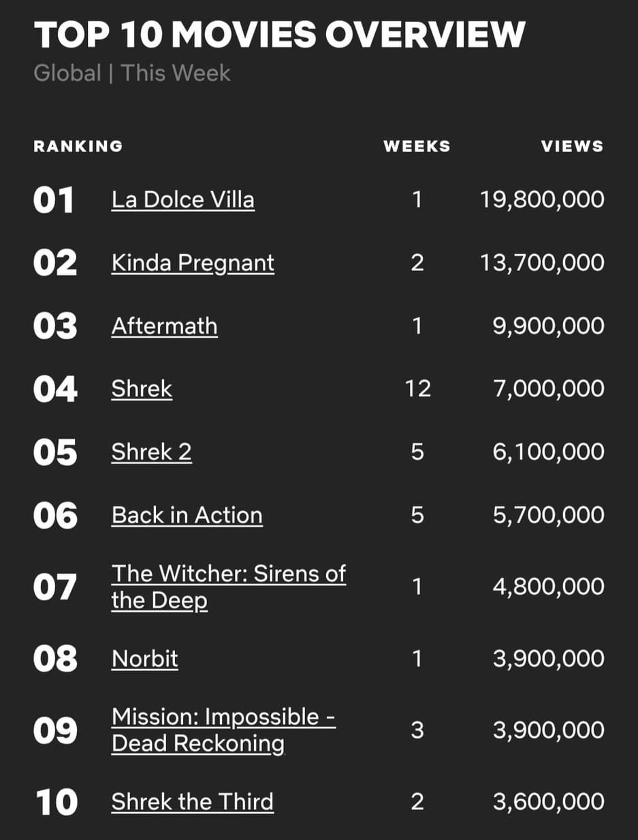Select the Shrek title ranked fourth
The height and width of the screenshot is (840, 638).
click(142, 388)
